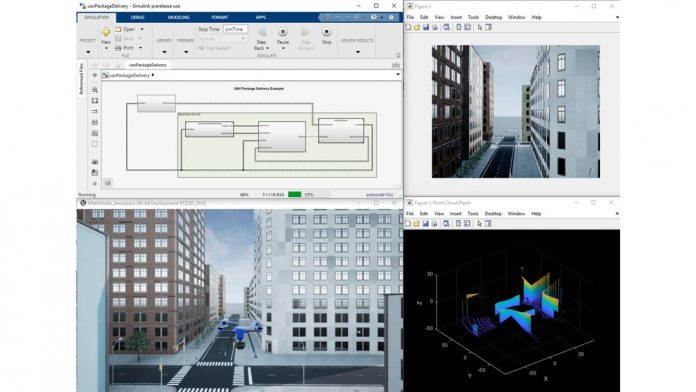Click Print icon in Simulink FILE section

click(118, 48)
